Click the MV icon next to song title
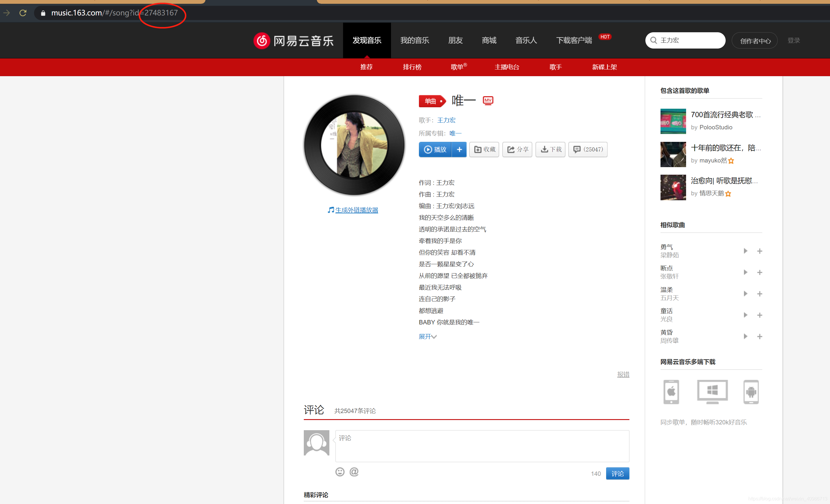This screenshot has height=504, width=830. point(488,100)
